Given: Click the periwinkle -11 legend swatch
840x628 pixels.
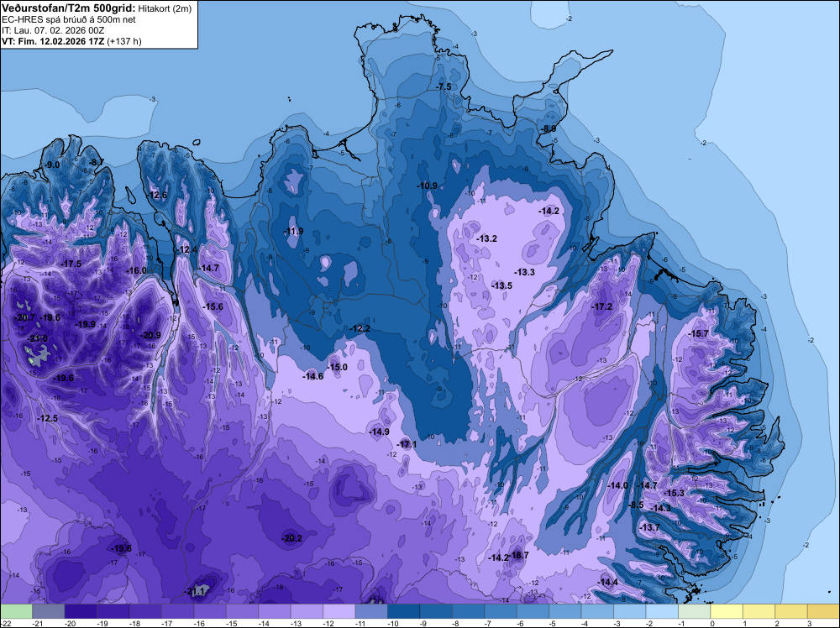Looking at the screenshot, I should [371, 611].
